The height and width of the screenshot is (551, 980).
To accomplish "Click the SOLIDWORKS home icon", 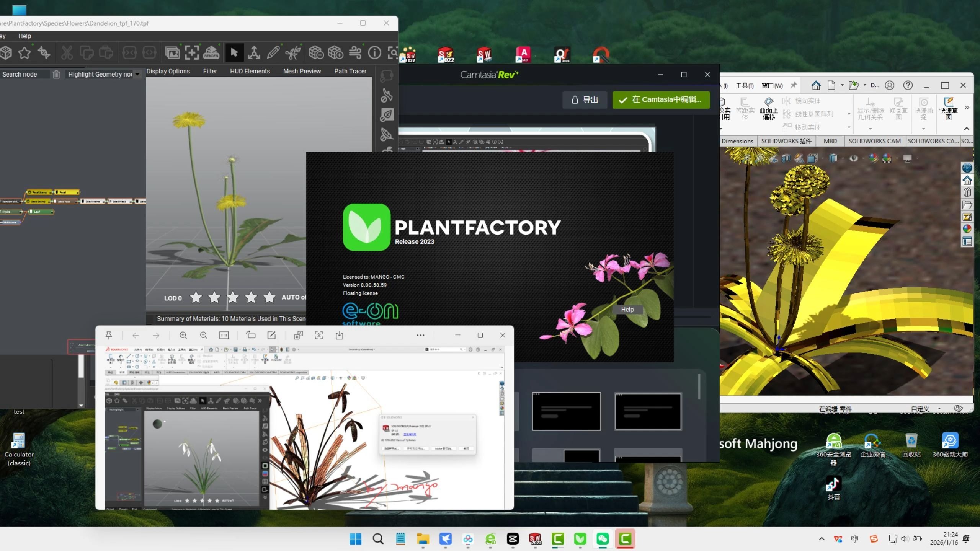I will pos(816,85).
